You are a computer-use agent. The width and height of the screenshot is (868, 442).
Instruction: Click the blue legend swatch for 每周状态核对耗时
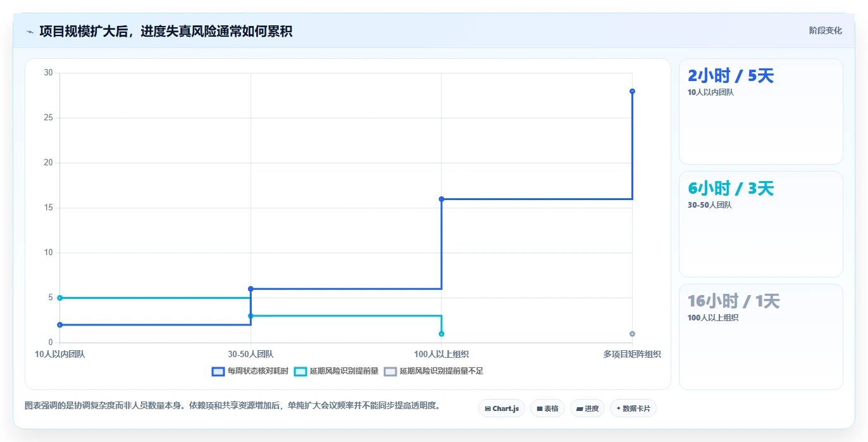pyautogui.click(x=218, y=371)
